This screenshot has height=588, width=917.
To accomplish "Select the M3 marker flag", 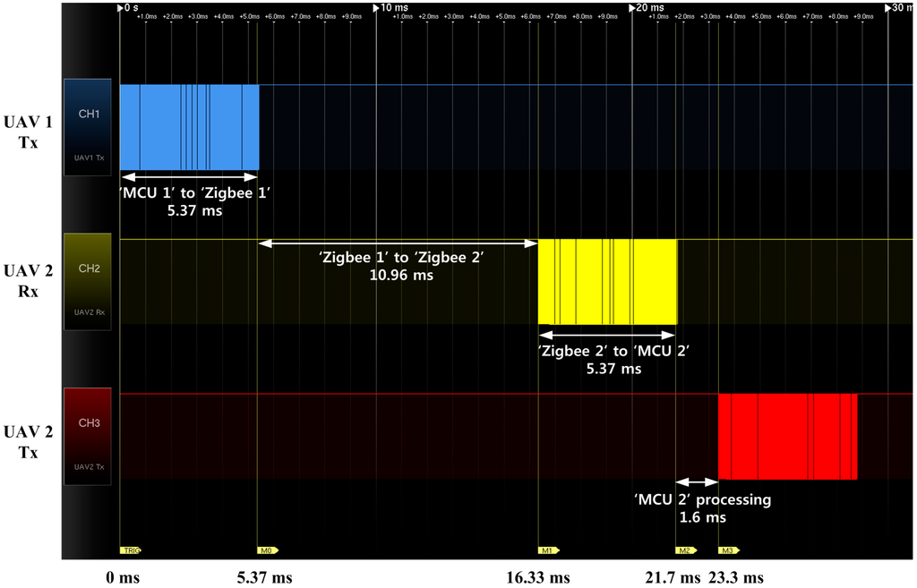I will pos(729,550).
